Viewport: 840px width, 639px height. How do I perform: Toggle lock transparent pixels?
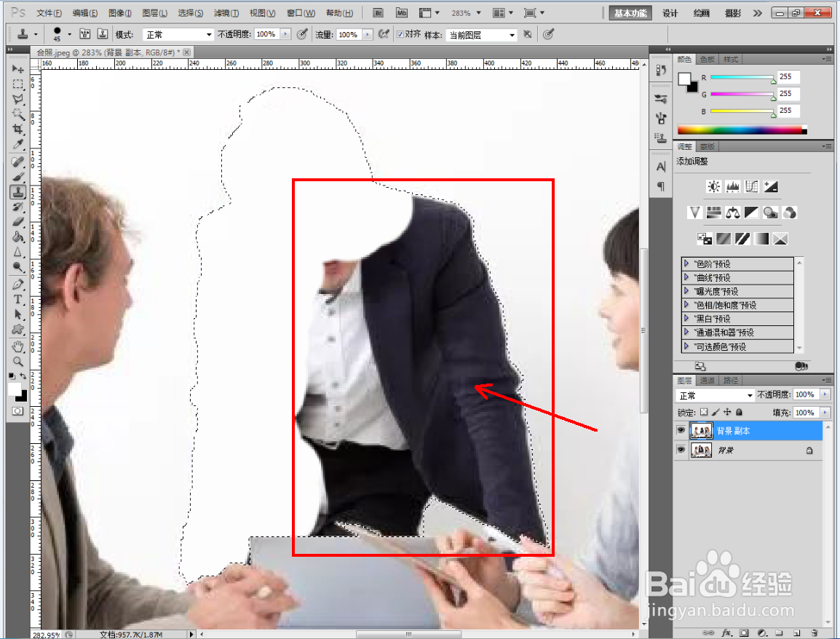(x=704, y=412)
